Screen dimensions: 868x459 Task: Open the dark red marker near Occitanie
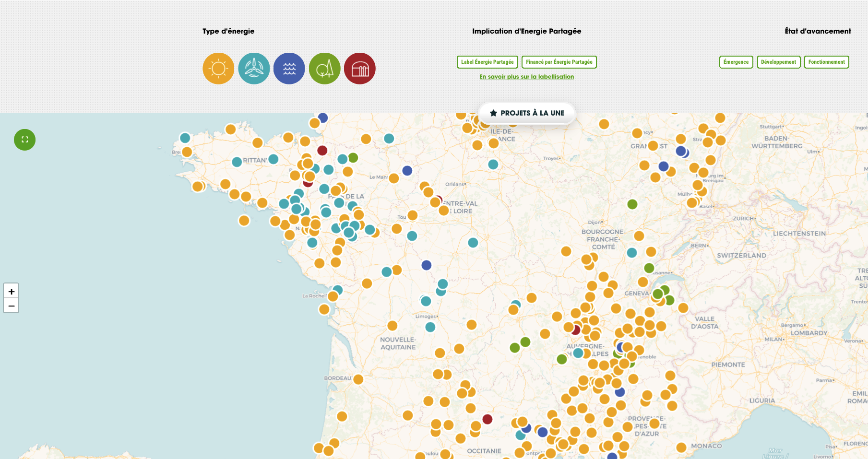488,419
